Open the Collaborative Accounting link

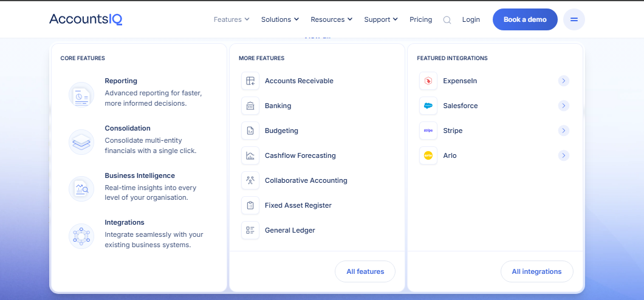tap(306, 180)
